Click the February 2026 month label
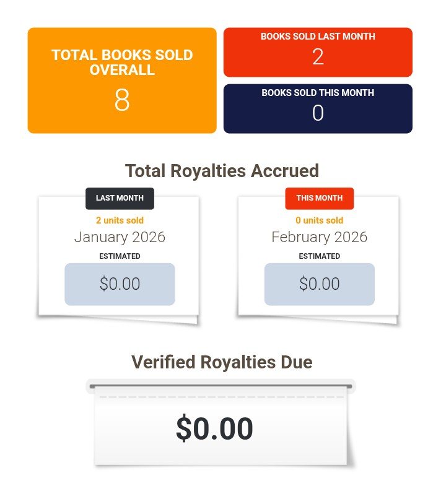 (319, 237)
